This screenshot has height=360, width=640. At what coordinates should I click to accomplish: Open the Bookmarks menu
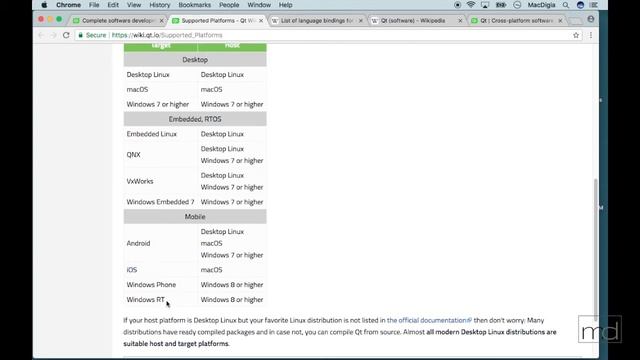(194, 5)
